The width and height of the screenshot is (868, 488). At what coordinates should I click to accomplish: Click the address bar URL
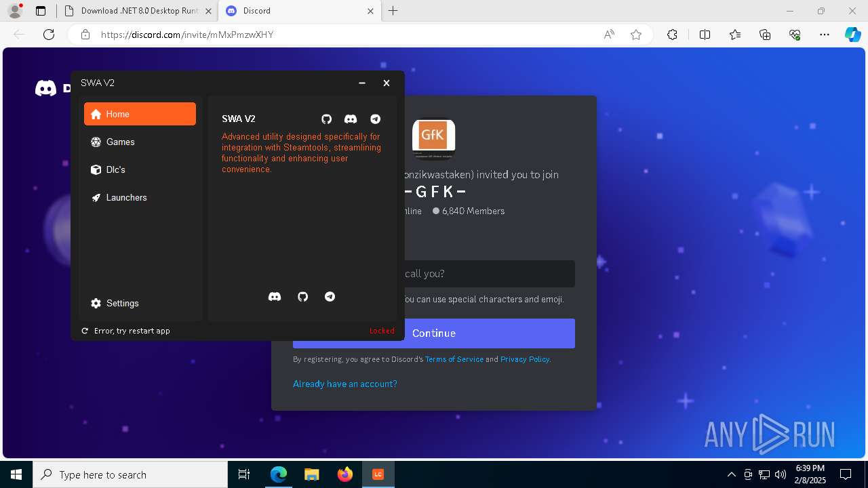(x=187, y=35)
